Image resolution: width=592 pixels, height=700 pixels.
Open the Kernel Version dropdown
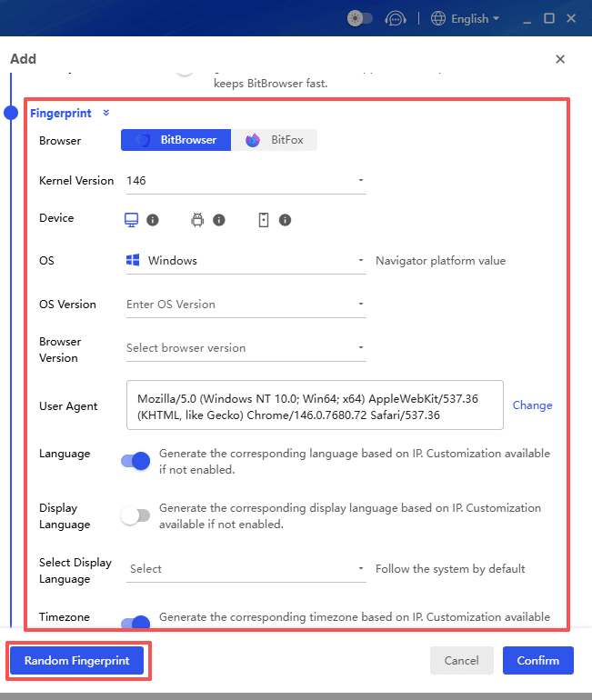(x=246, y=181)
